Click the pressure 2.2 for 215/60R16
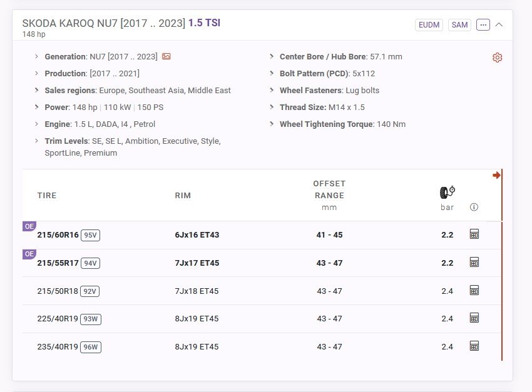Screen dimensions: 532x392 447,235
